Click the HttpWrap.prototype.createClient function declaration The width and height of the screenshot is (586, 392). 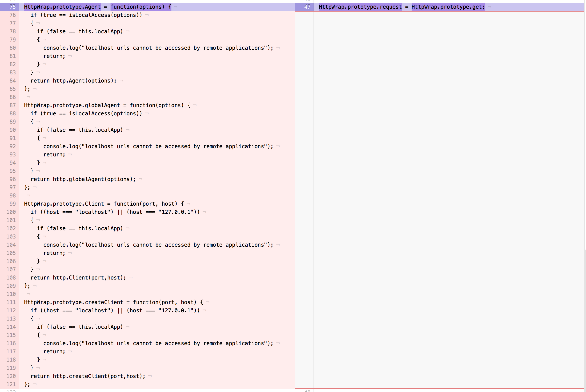coord(113,302)
